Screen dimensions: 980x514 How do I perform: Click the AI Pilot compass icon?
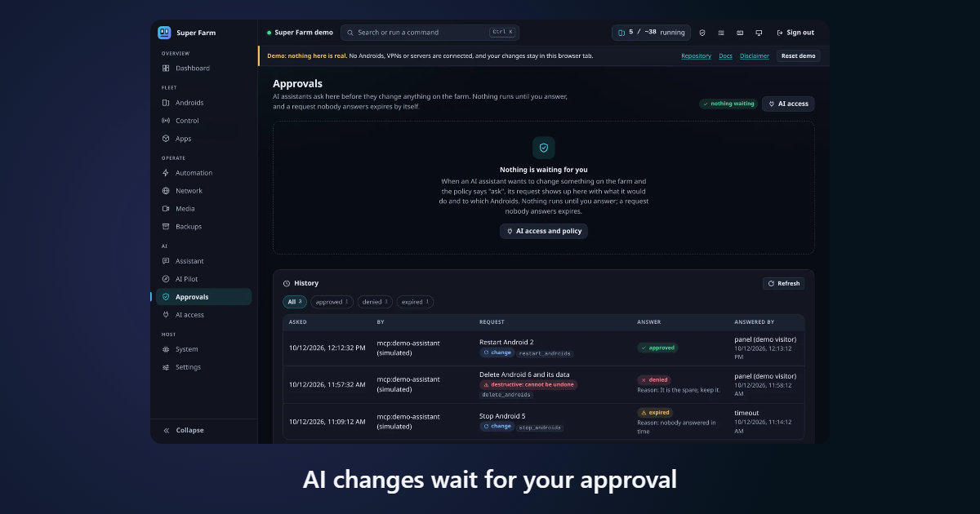point(166,279)
